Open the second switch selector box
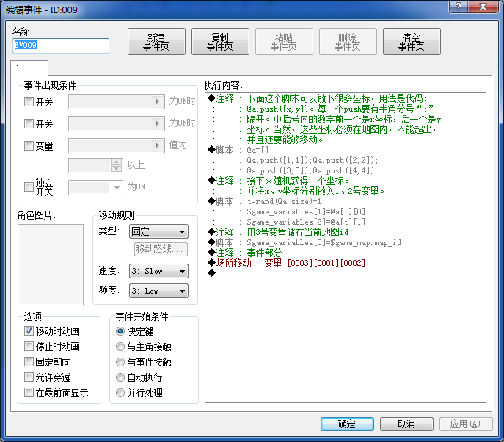Viewport: 504px width, 442px height. tap(117, 123)
